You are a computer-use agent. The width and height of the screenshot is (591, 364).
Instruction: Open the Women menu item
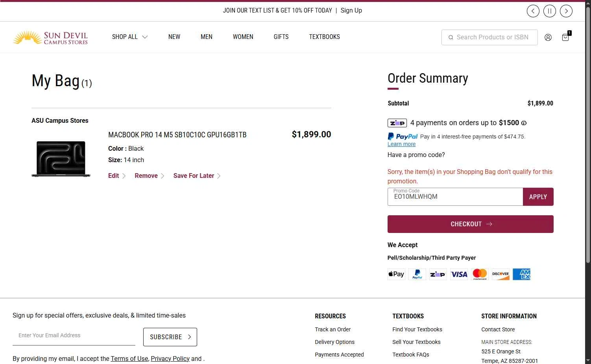point(243,37)
